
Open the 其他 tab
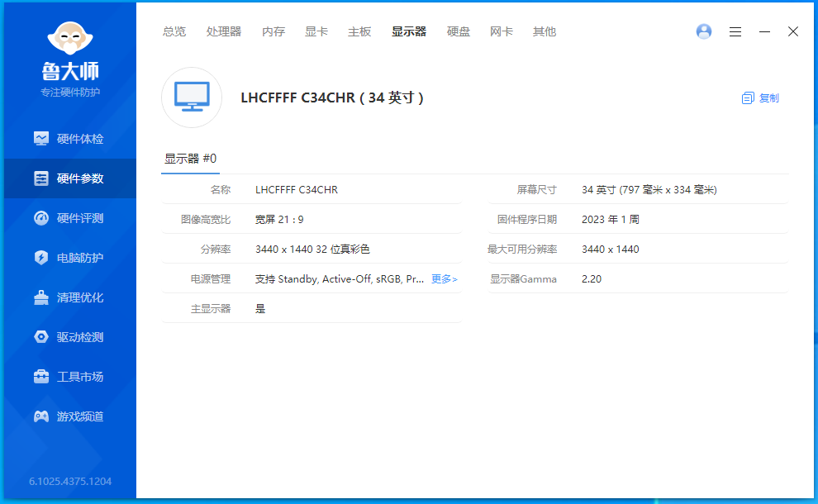[545, 31]
